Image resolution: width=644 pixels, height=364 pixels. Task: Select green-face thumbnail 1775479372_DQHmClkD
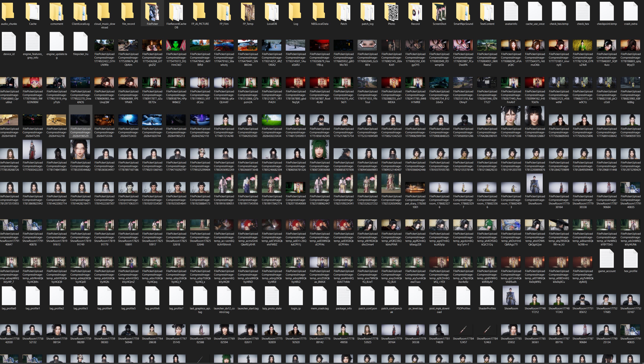point(176,45)
